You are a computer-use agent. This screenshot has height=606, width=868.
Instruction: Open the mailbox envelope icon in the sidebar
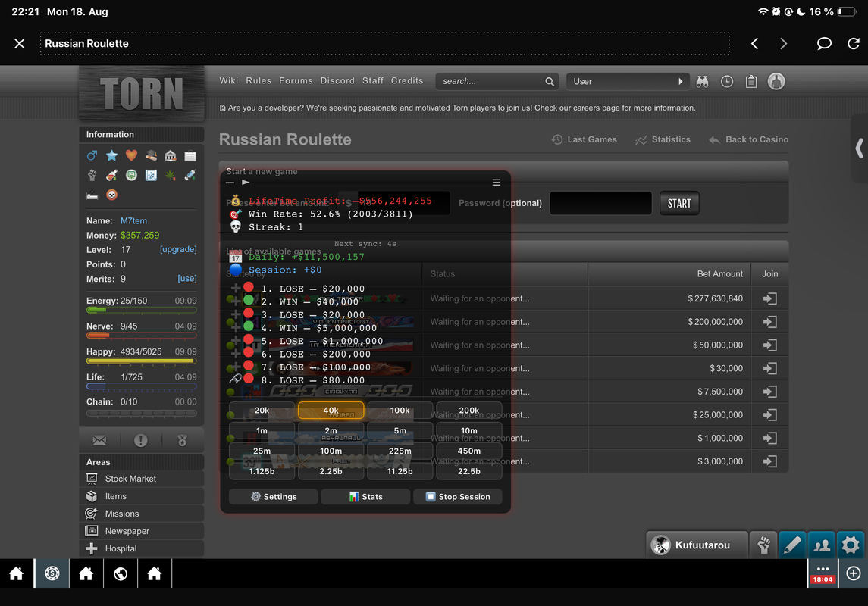point(99,440)
